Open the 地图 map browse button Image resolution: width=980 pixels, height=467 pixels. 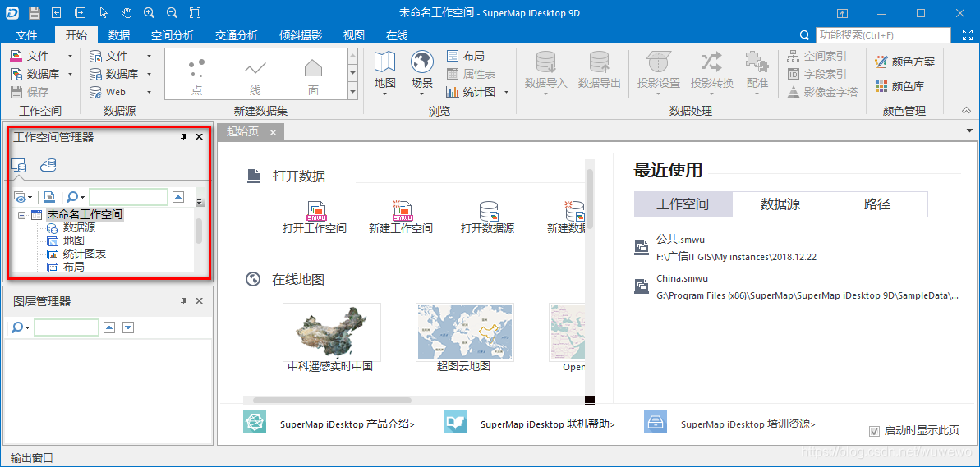(385, 73)
